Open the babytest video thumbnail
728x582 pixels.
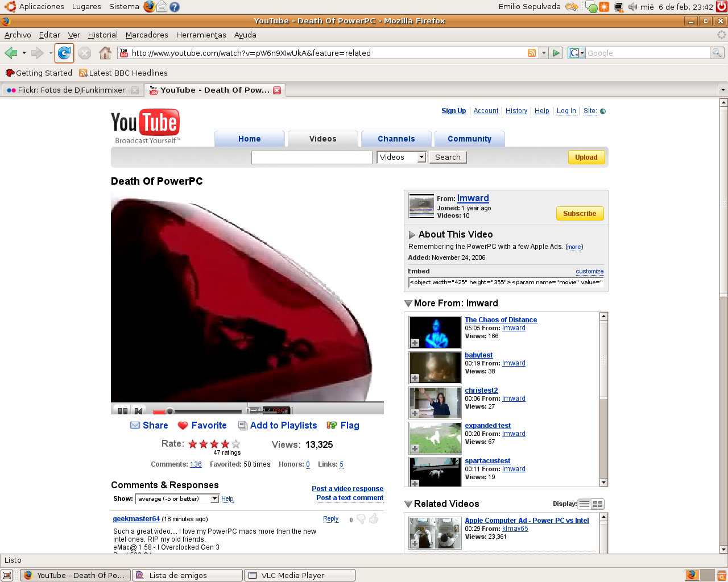(435, 367)
